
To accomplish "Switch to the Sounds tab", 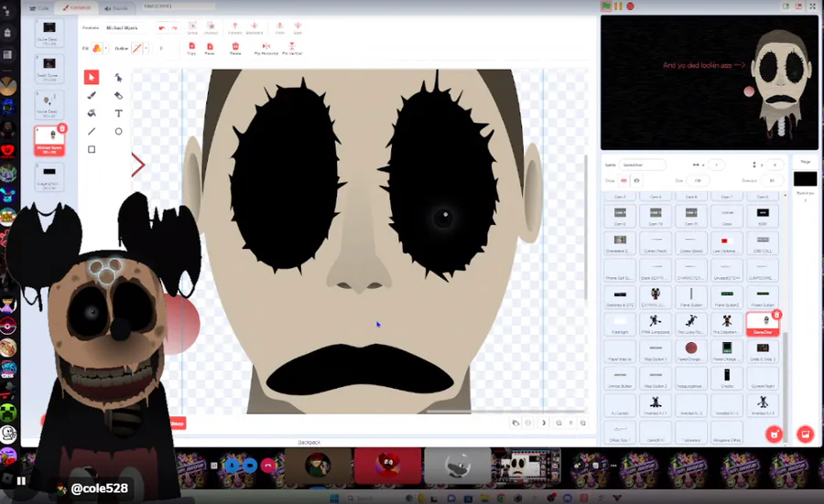I will tap(116, 8).
